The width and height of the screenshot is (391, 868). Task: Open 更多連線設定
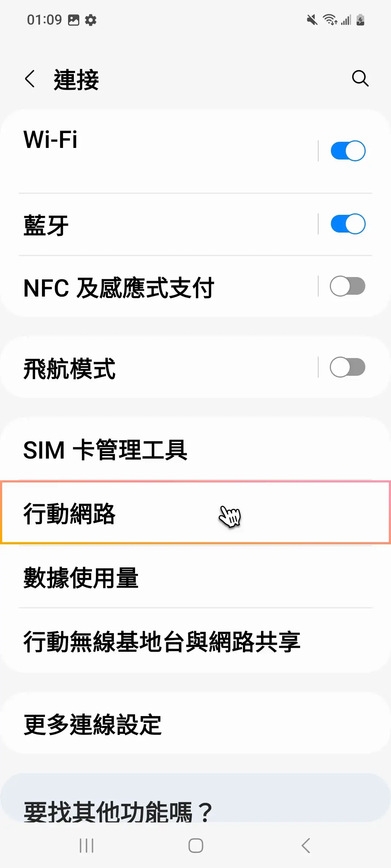145,725
